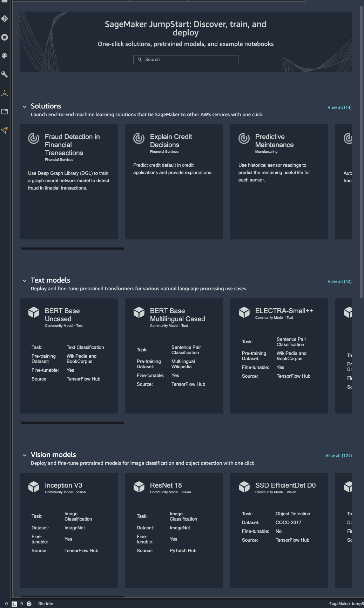
Task: Click SSD EfficientDet Fine-tunable No value
Action: click(278, 531)
